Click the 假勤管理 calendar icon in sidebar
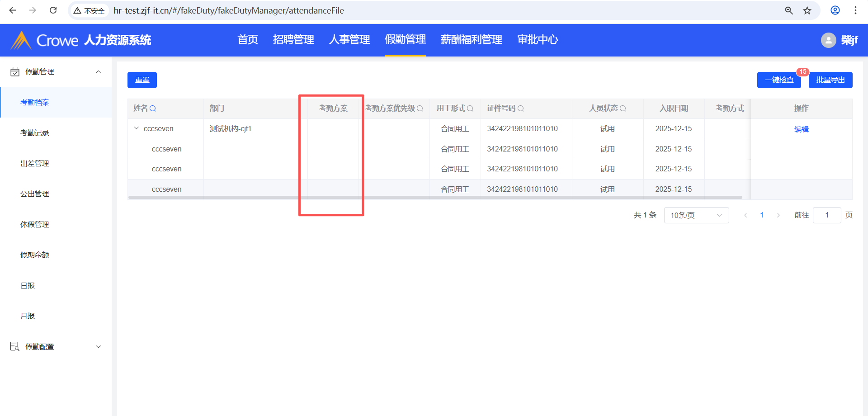The image size is (868, 416). click(x=15, y=72)
